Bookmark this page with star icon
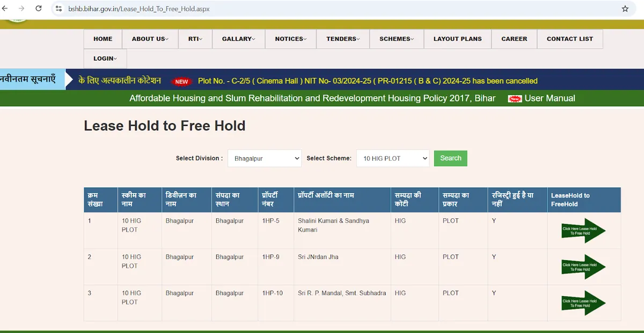The width and height of the screenshot is (644, 333). point(625,9)
